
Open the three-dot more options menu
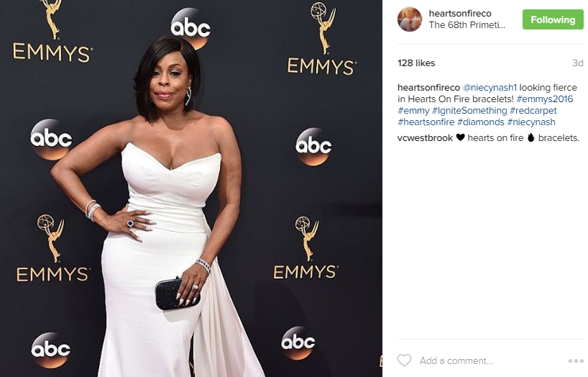(x=576, y=361)
